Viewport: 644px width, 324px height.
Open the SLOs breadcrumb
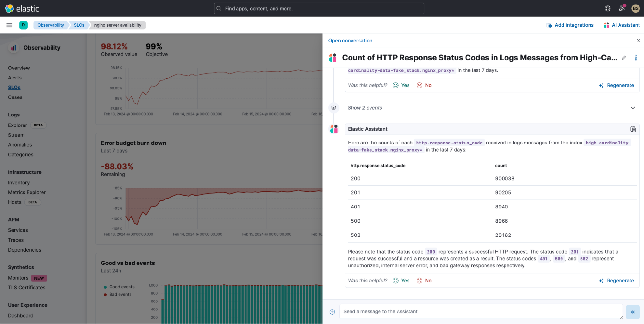click(79, 25)
